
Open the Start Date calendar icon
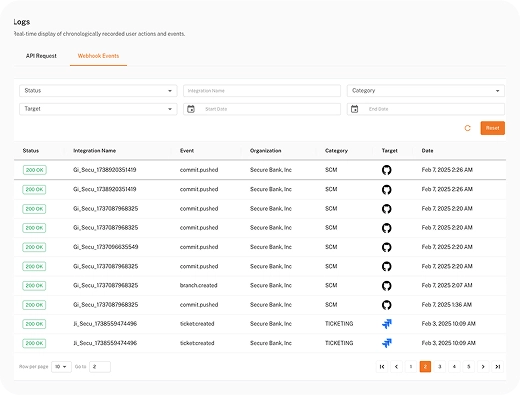191,109
